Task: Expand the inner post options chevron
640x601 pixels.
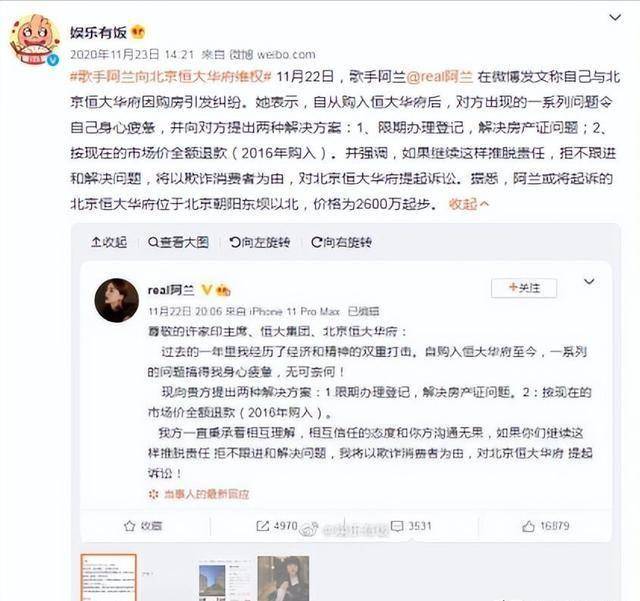Action: coord(589,282)
